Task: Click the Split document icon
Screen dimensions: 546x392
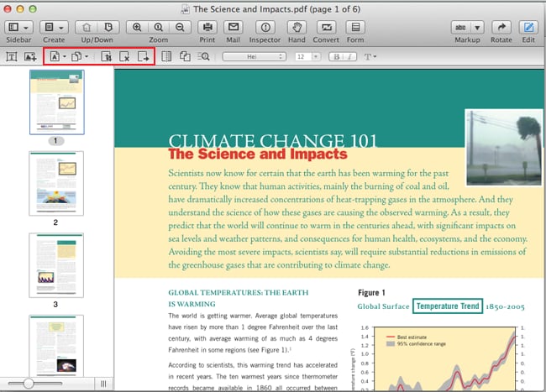Action: pos(166,56)
